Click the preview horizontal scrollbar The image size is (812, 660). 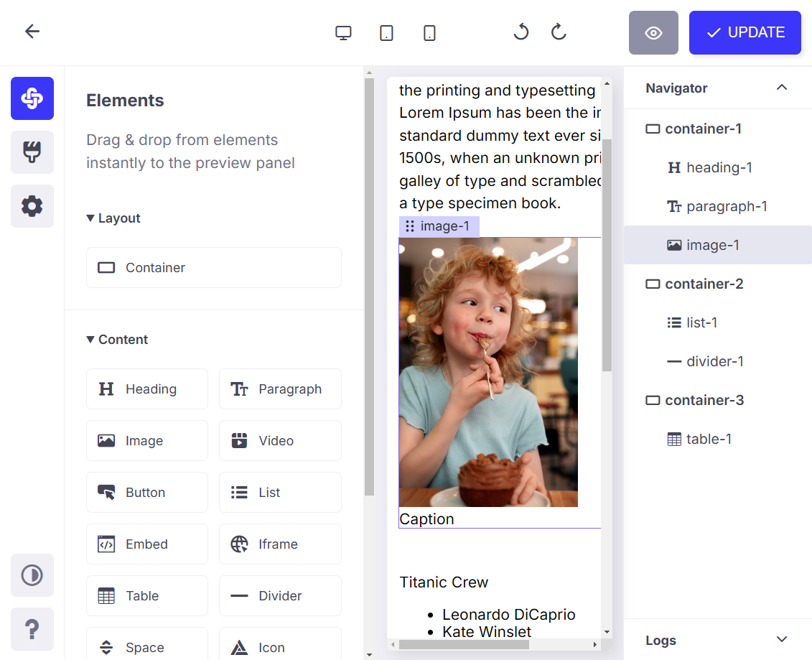pyautogui.click(x=464, y=645)
